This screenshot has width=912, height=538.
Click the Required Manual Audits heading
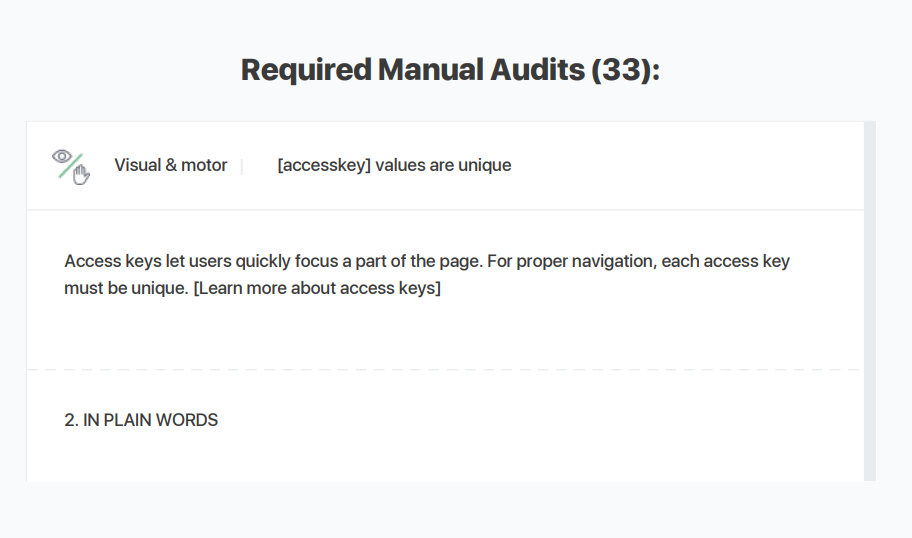pos(450,70)
